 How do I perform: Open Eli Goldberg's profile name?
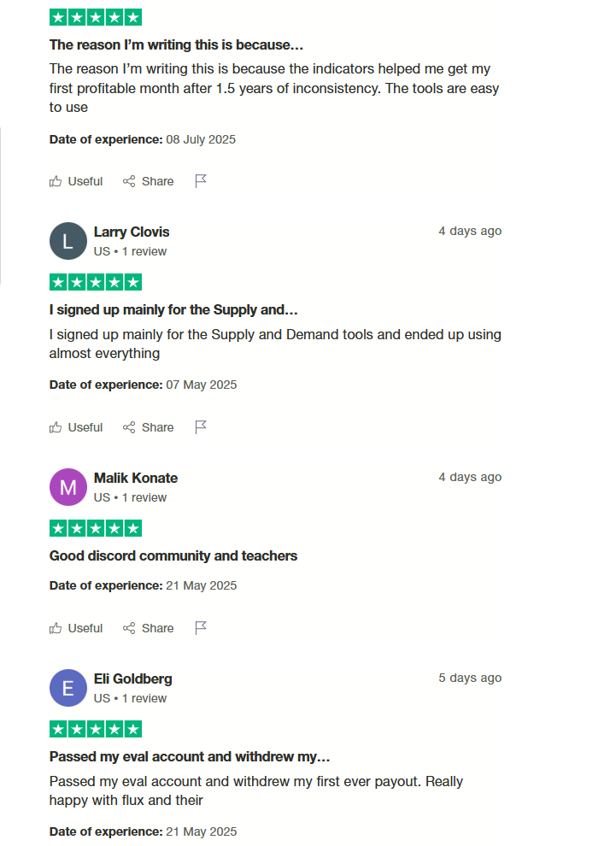point(133,679)
